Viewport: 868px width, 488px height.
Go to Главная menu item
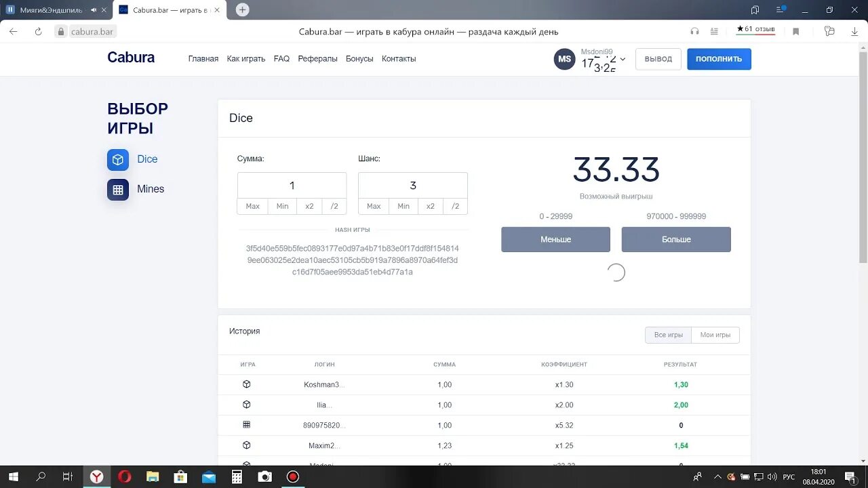pyautogui.click(x=203, y=59)
